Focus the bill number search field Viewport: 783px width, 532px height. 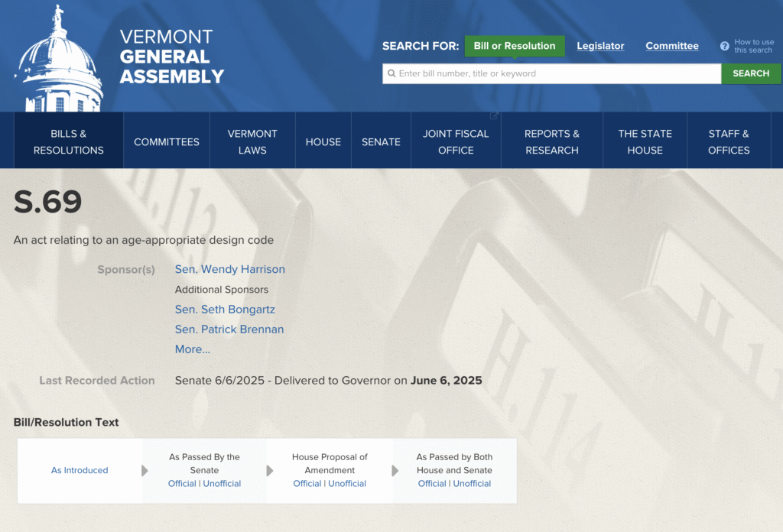click(552, 74)
